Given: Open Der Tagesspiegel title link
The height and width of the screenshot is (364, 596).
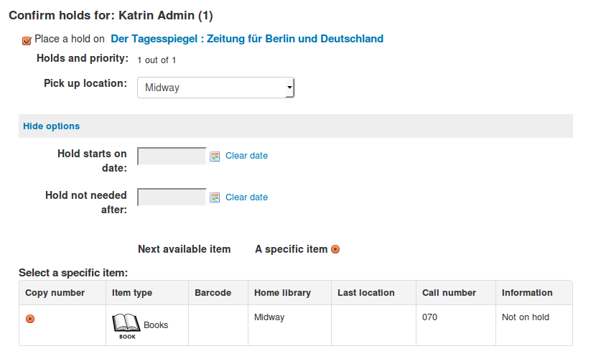Looking at the screenshot, I should click(247, 39).
